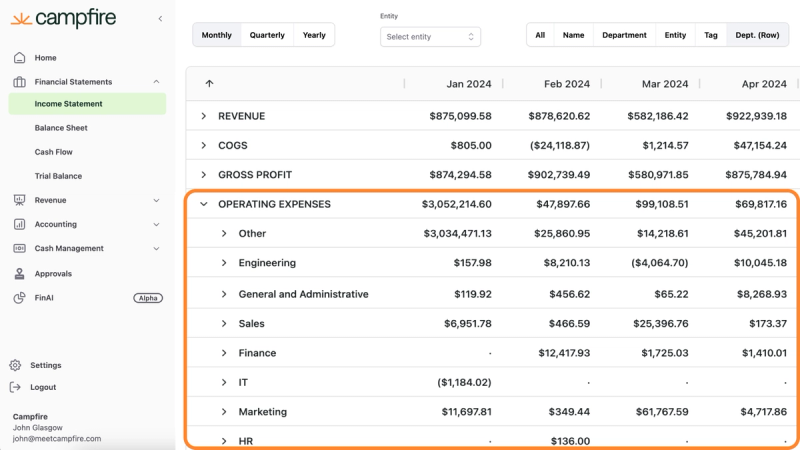The width and height of the screenshot is (800, 450).
Task: Click the Cash Management banknote icon
Action: 19,248
